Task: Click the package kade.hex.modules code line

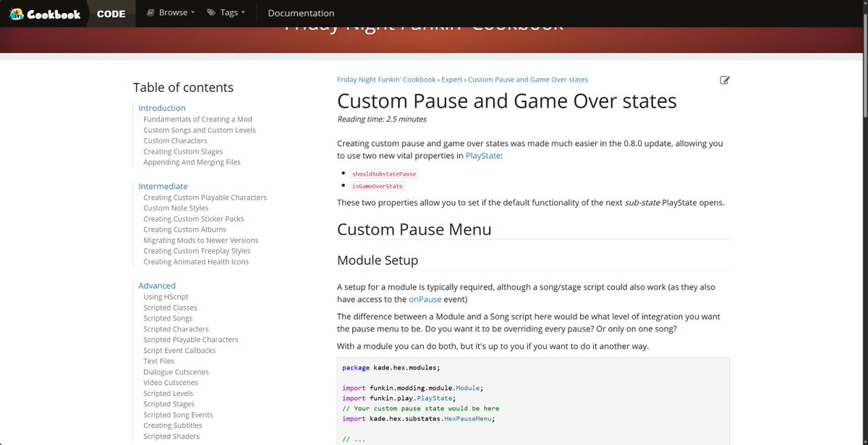Action: 391,368
